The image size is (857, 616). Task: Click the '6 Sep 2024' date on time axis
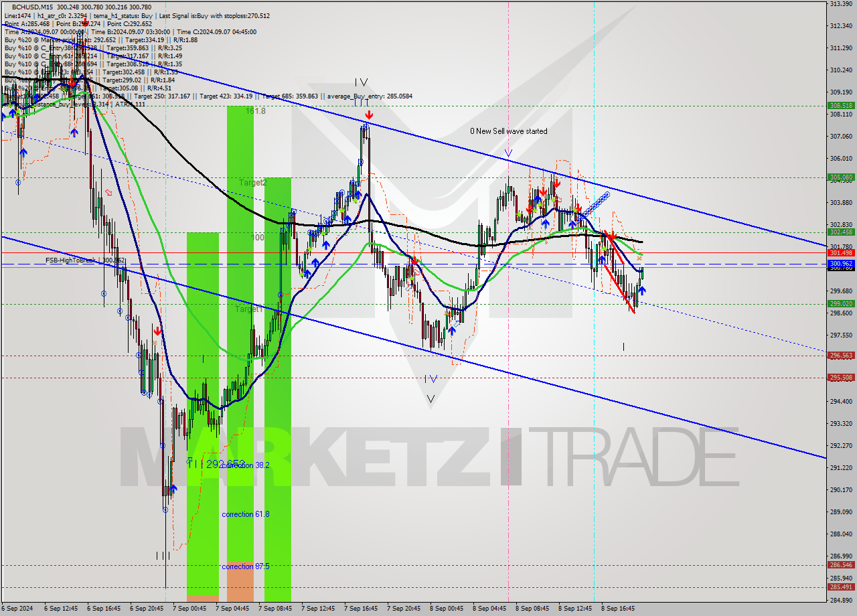tap(17, 609)
